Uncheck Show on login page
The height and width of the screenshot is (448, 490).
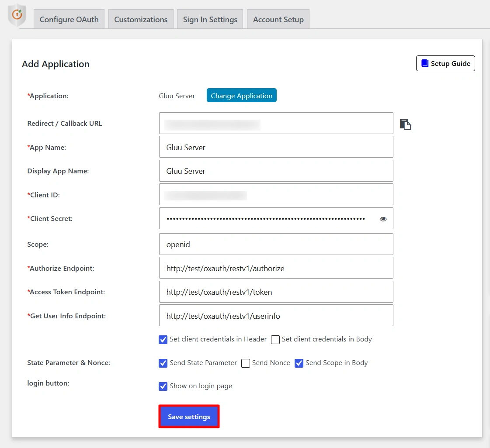point(163,386)
